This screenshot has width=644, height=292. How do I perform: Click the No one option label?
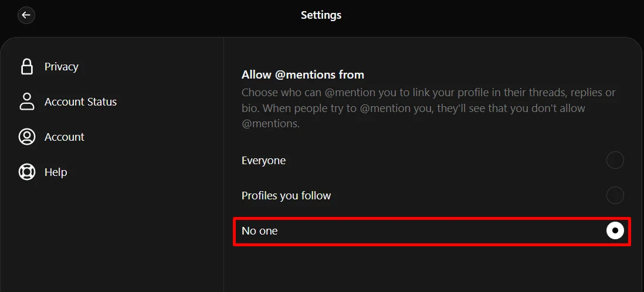tap(260, 231)
